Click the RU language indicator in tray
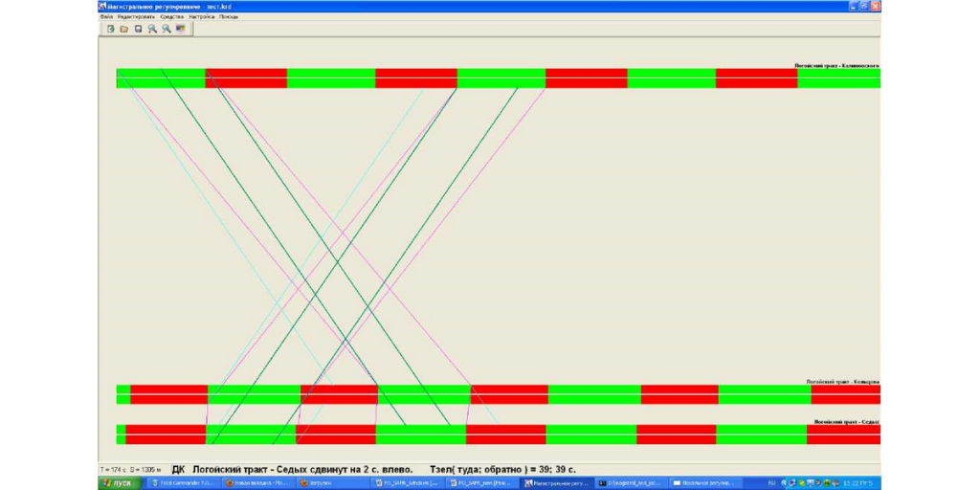This screenshot has width=980, height=490. tap(771, 483)
